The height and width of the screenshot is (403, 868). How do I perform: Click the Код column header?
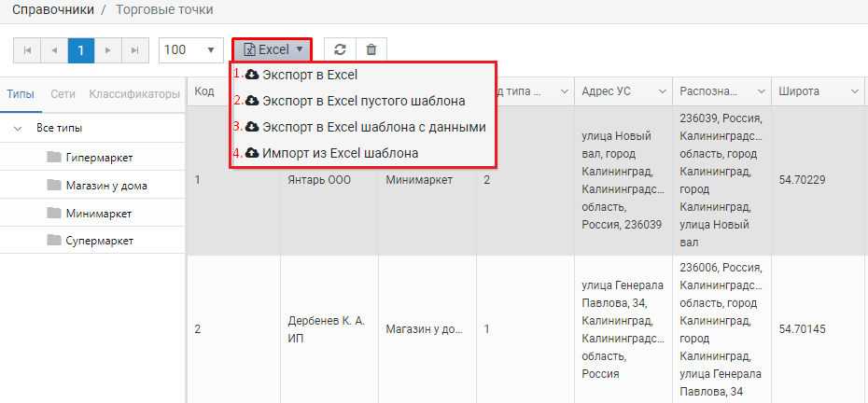pos(204,92)
